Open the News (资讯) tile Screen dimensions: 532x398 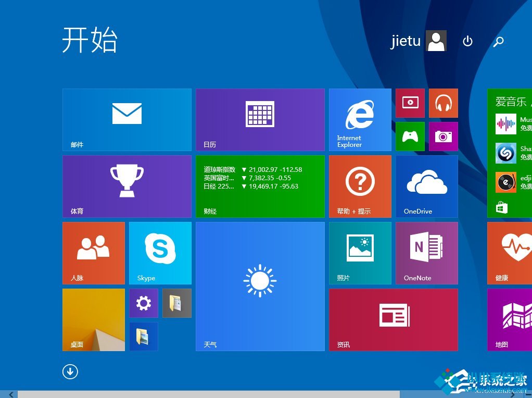tap(393, 319)
